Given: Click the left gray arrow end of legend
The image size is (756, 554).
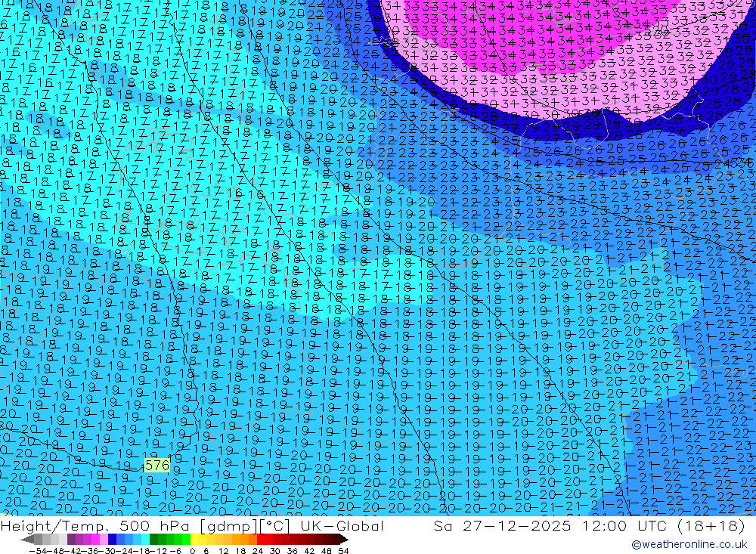Looking at the screenshot, I should pos(27,539).
